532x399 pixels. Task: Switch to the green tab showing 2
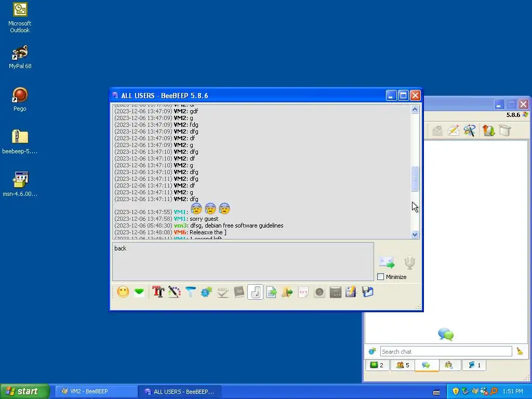point(377,365)
